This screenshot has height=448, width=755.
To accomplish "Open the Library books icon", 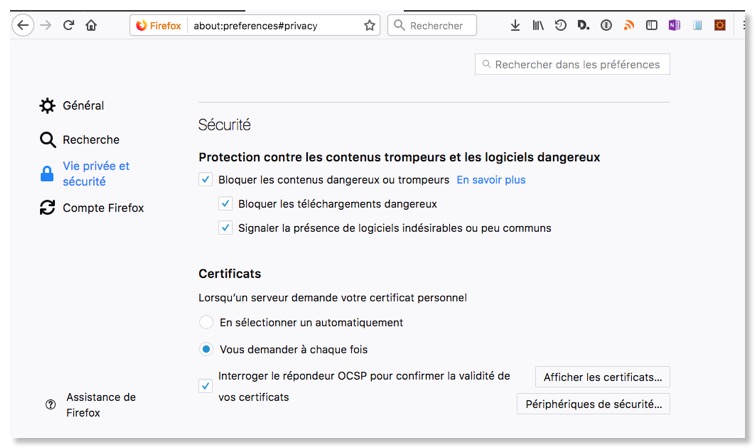I will pyautogui.click(x=538, y=25).
